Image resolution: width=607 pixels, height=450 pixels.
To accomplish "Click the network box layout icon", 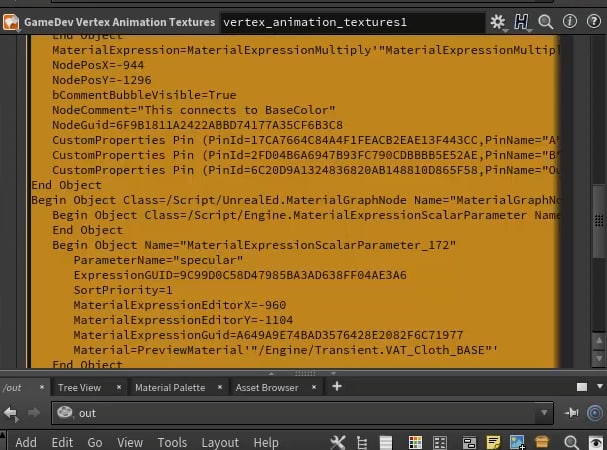I will pos(469,443).
